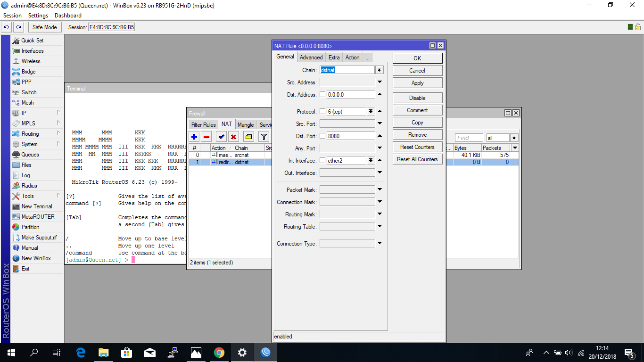Add new NAT rule with plus icon
Screen dimensions: 644x362
(194, 137)
